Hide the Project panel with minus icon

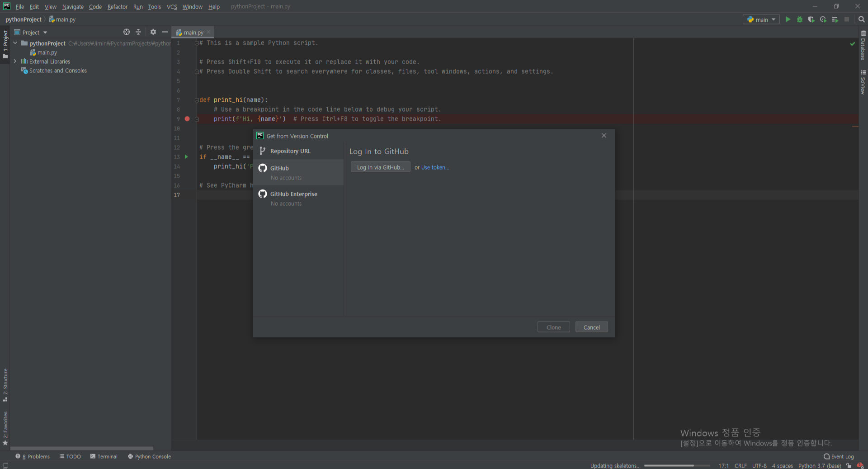[x=165, y=32]
